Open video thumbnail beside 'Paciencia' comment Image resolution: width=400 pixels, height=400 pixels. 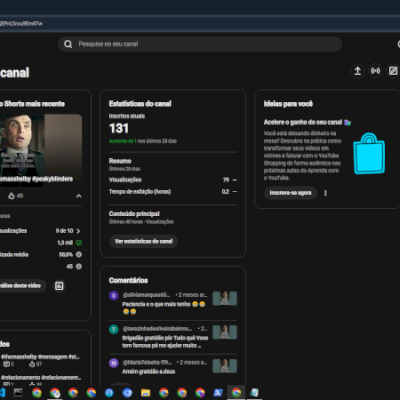tap(225, 298)
